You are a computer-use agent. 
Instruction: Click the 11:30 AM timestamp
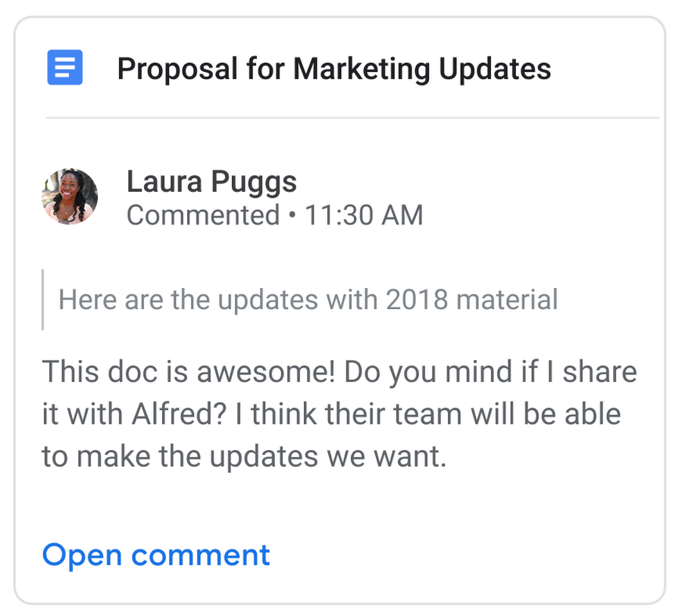tap(364, 215)
